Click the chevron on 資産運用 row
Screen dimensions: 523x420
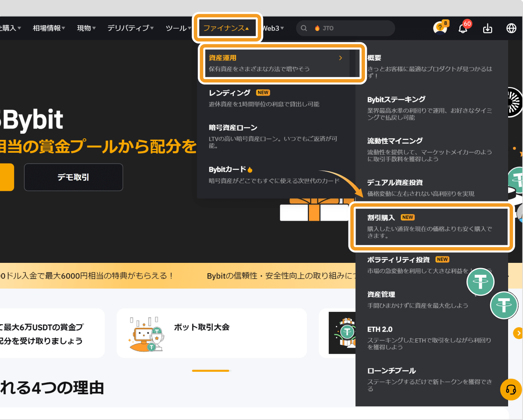(x=340, y=58)
